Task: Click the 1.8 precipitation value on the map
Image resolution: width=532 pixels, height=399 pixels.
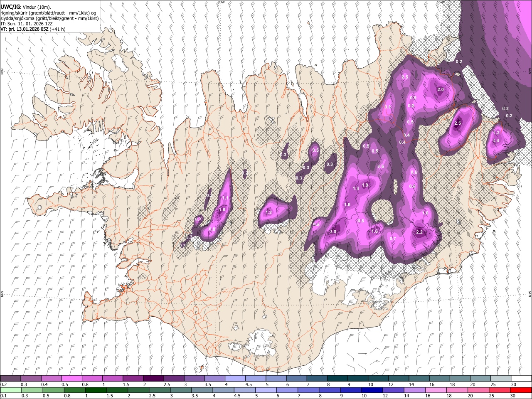Action: [222, 210]
